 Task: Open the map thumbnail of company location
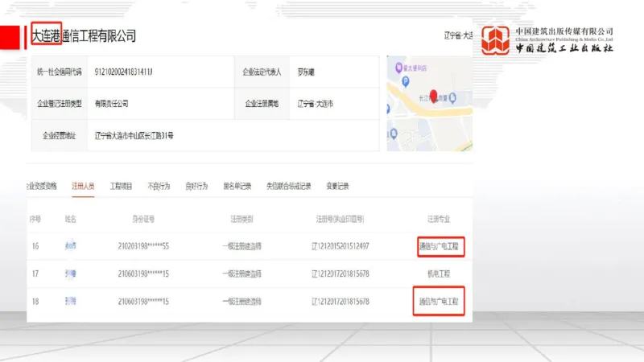pyautogui.click(x=429, y=104)
